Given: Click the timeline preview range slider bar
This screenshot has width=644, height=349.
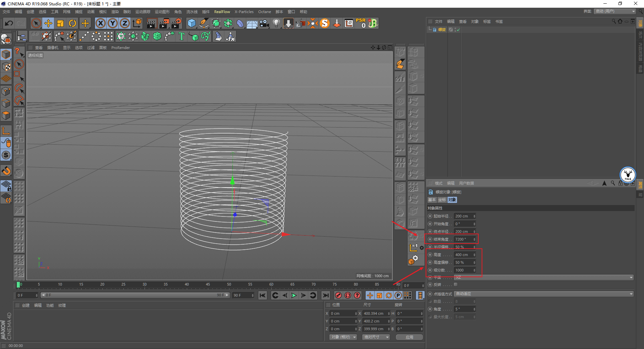Looking at the screenshot, I should (x=134, y=295).
